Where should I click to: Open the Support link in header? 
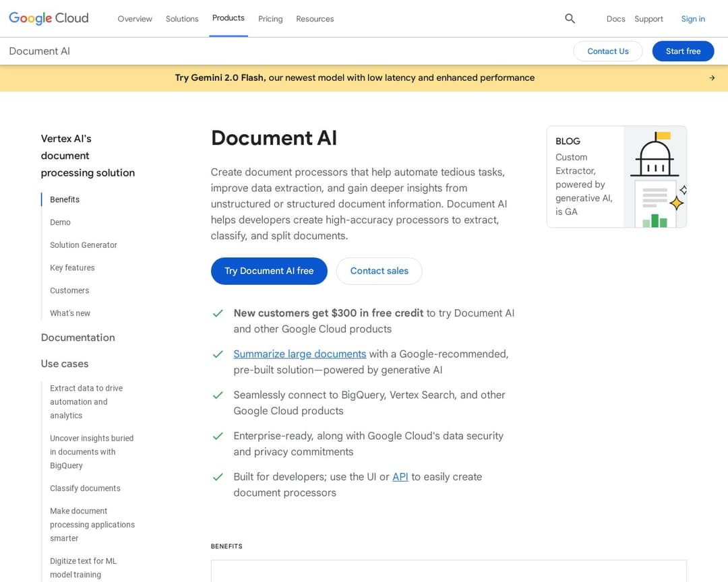(x=648, y=19)
